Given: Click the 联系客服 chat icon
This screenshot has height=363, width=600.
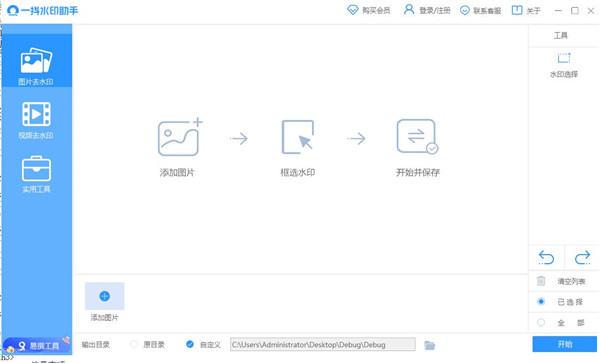Looking at the screenshot, I should click(x=465, y=10).
